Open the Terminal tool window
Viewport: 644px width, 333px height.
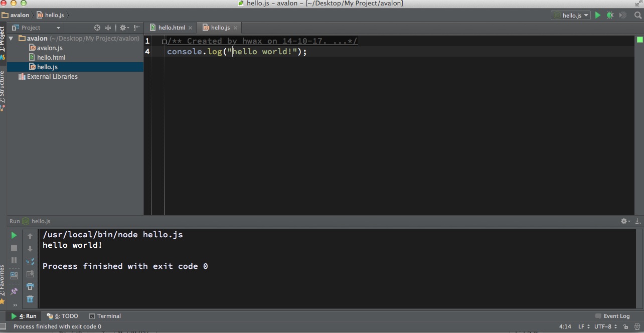(x=105, y=316)
